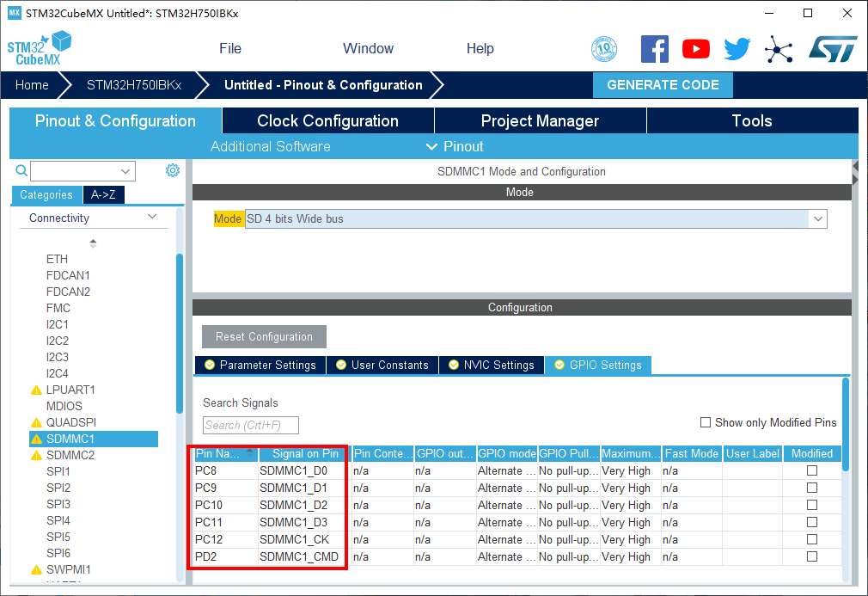Click the Reset Configuration button
The width and height of the screenshot is (868, 596).
tap(264, 336)
